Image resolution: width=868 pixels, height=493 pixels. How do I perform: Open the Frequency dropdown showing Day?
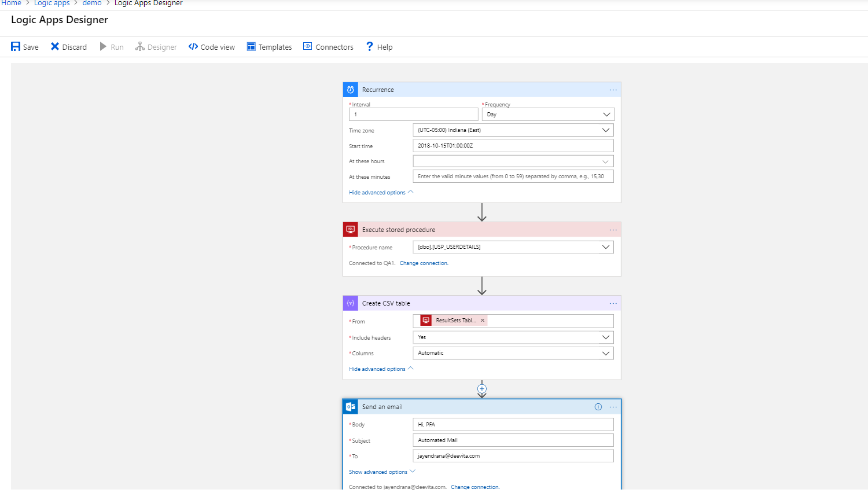(x=548, y=115)
